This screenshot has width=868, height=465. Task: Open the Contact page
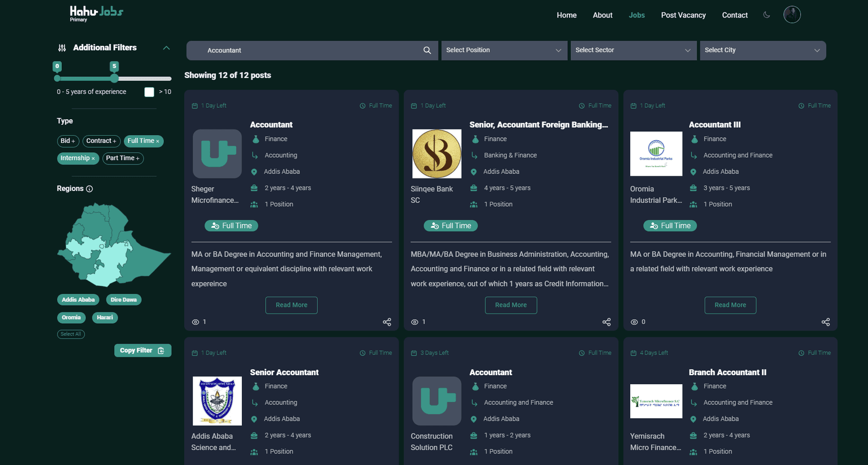tap(735, 15)
